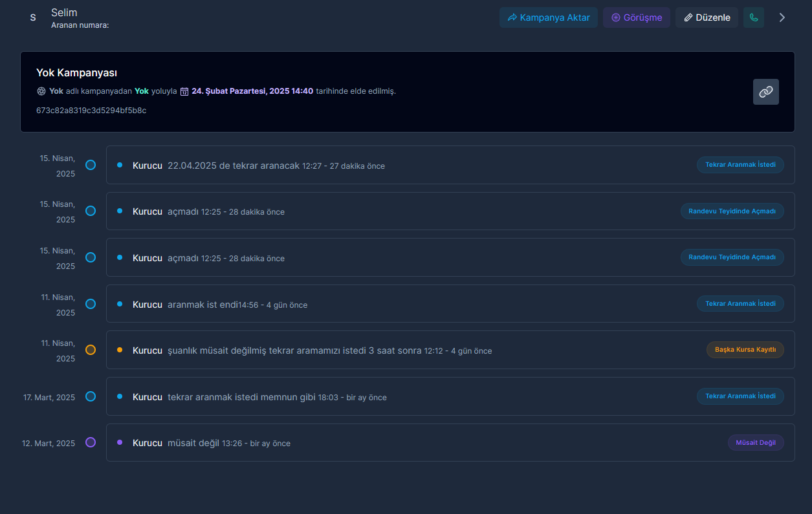Click the campaign globe icon before Yok
This screenshot has height=514, width=812.
[x=41, y=91]
